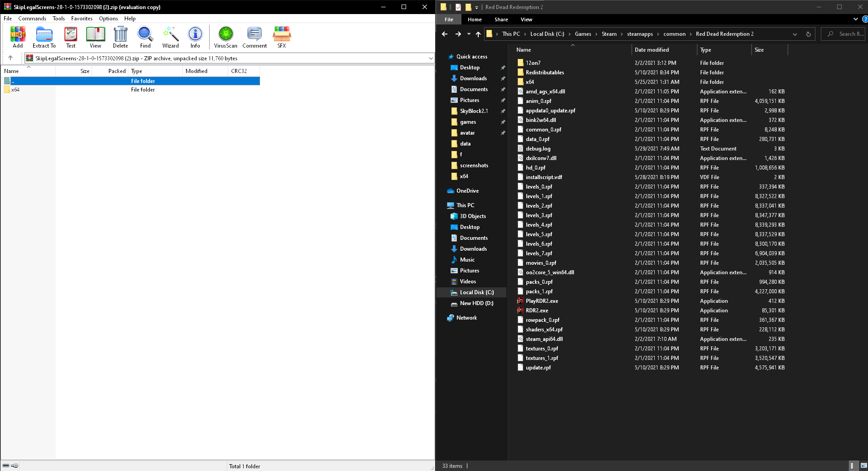Open the Tools menu in WinRAR
Viewport: 868px width, 471px height.
(59, 19)
